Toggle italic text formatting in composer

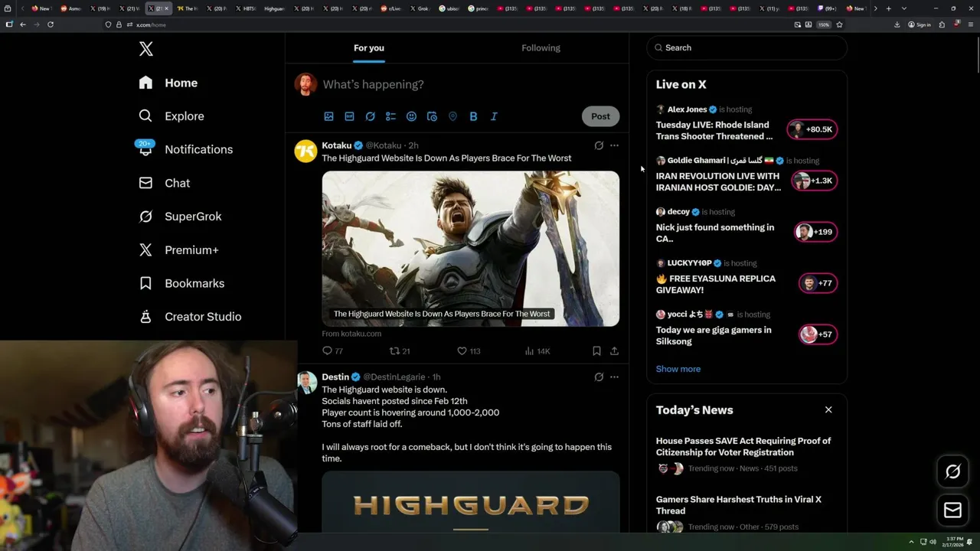[494, 116]
